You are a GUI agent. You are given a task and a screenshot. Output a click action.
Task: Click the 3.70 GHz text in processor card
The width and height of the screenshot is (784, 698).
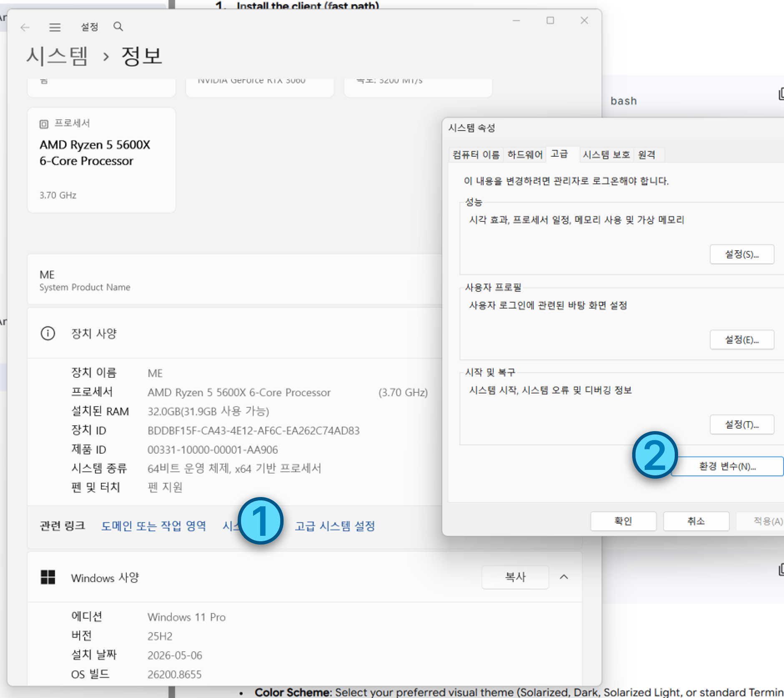pos(58,195)
